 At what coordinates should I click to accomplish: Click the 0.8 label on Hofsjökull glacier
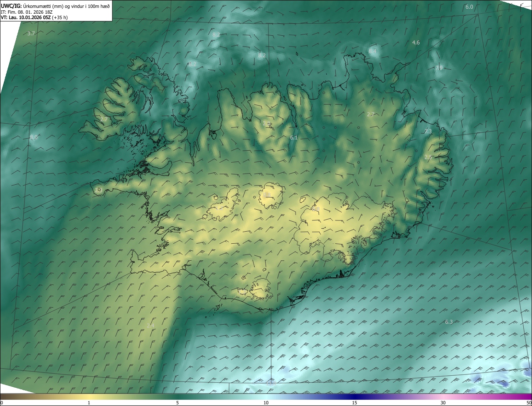click(x=266, y=195)
